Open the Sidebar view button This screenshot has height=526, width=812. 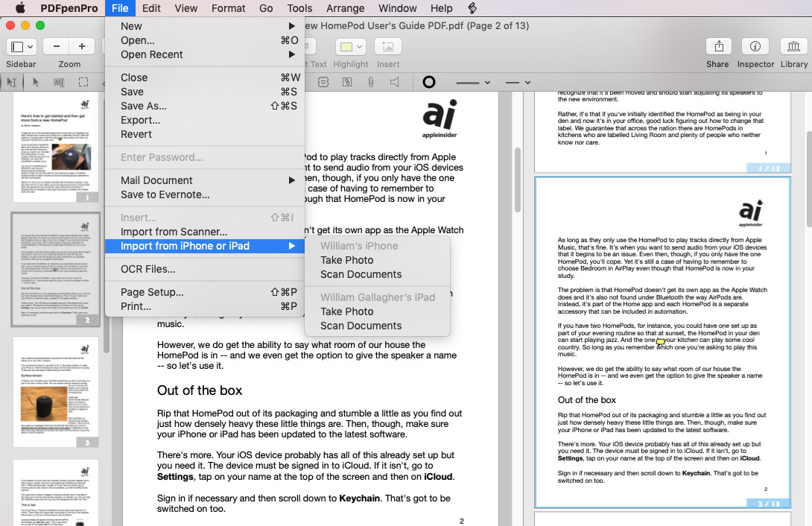[x=21, y=47]
